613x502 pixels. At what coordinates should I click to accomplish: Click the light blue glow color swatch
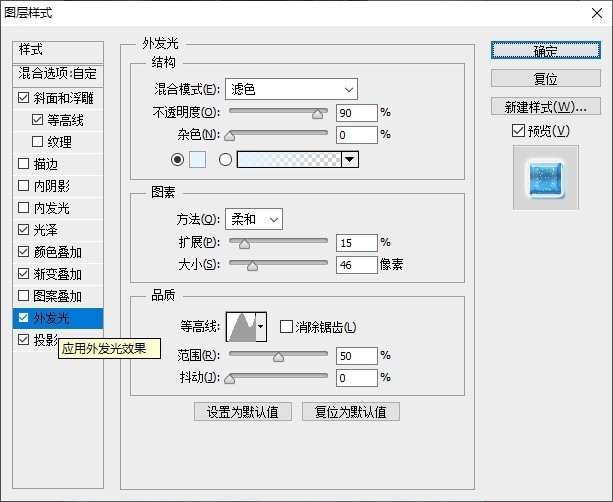[x=197, y=159]
